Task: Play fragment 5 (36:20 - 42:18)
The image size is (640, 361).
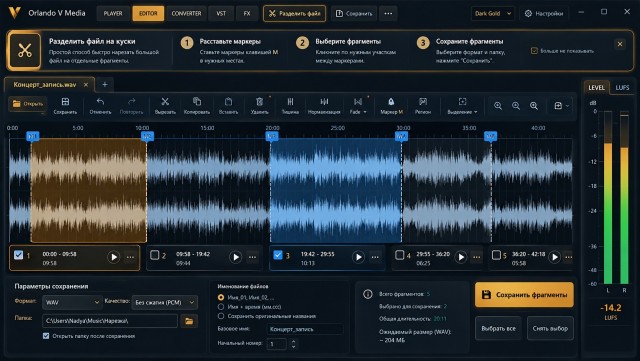Action: (x=554, y=257)
